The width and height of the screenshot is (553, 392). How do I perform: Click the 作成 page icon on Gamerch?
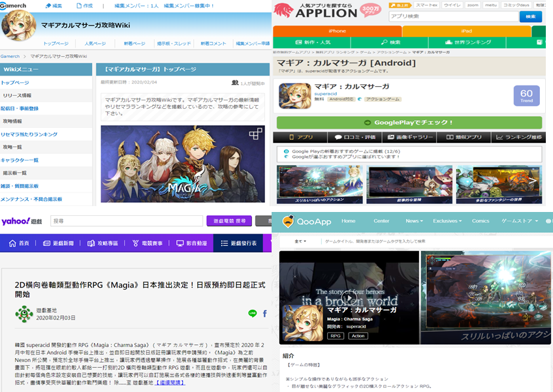(79, 6)
